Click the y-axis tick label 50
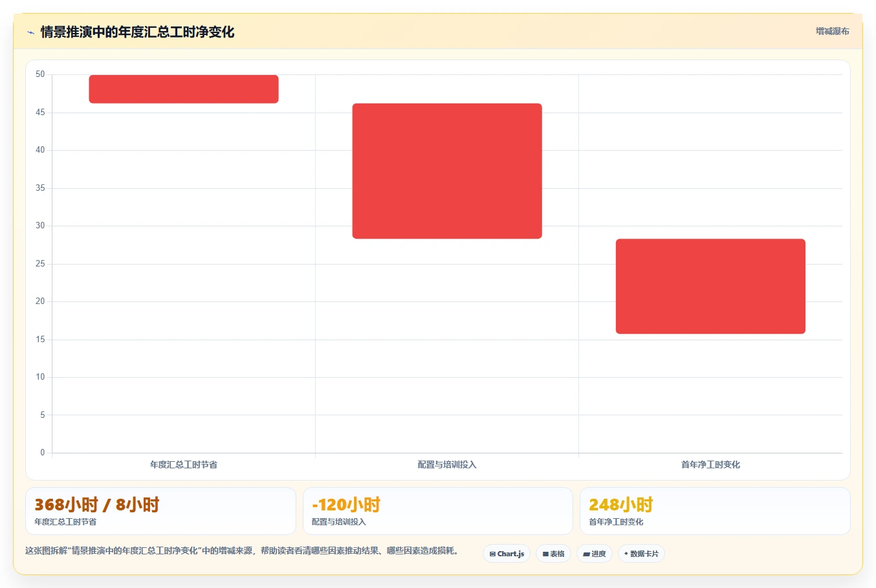The height and width of the screenshot is (588, 876). pyautogui.click(x=40, y=74)
